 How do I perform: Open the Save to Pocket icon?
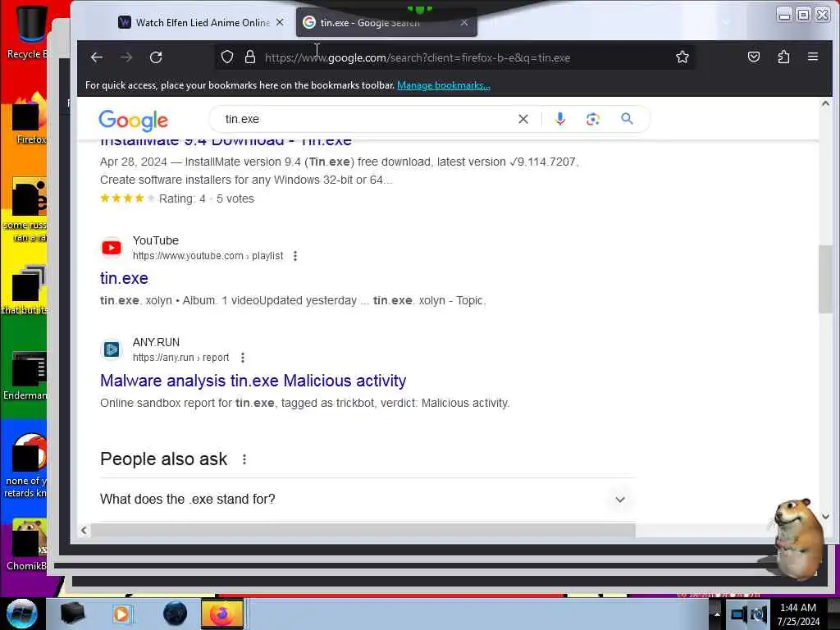click(x=754, y=57)
